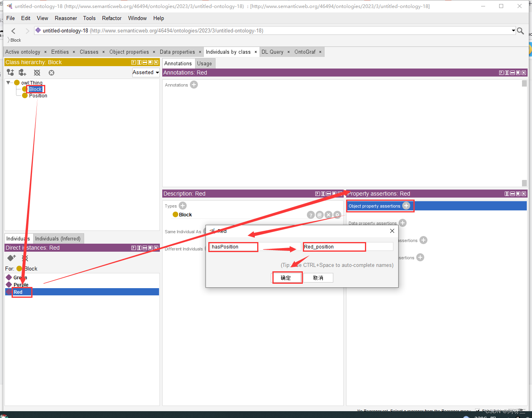Split Property assertions view vertically
This screenshot has width=532, height=418.
point(507,194)
